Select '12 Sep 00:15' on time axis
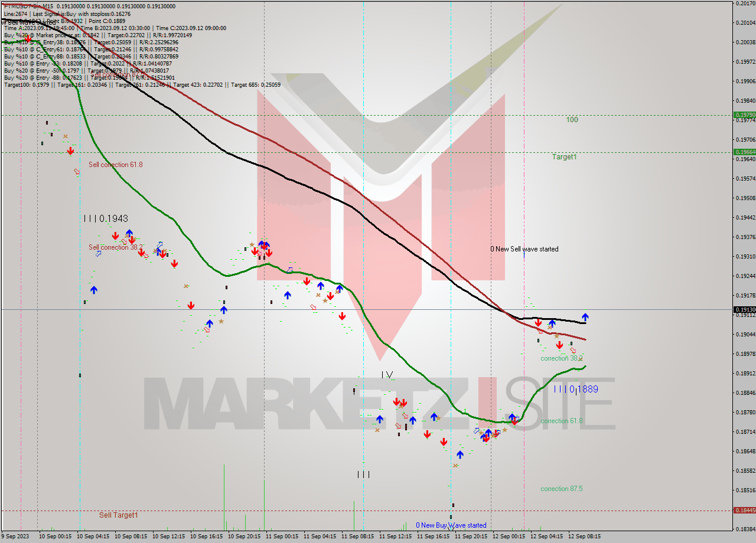 point(509,537)
